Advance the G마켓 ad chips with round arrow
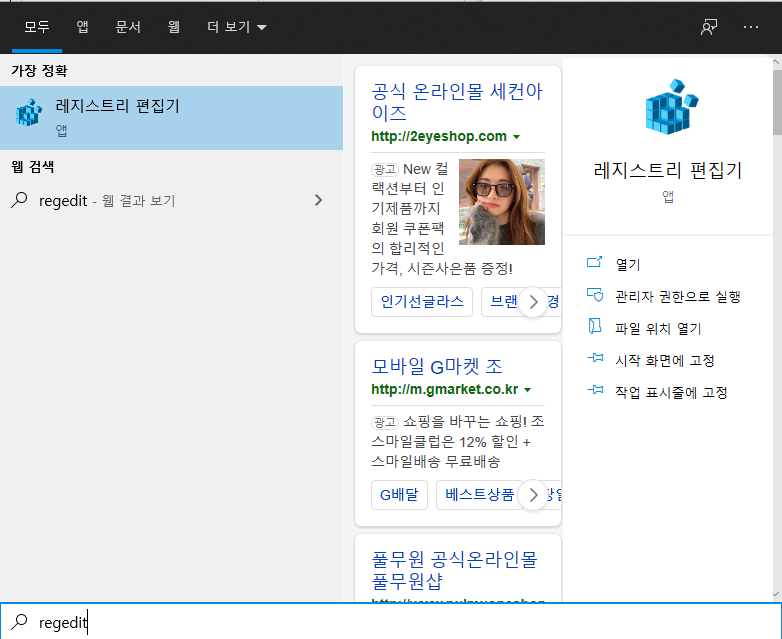This screenshot has height=639, width=782. [533, 495]
